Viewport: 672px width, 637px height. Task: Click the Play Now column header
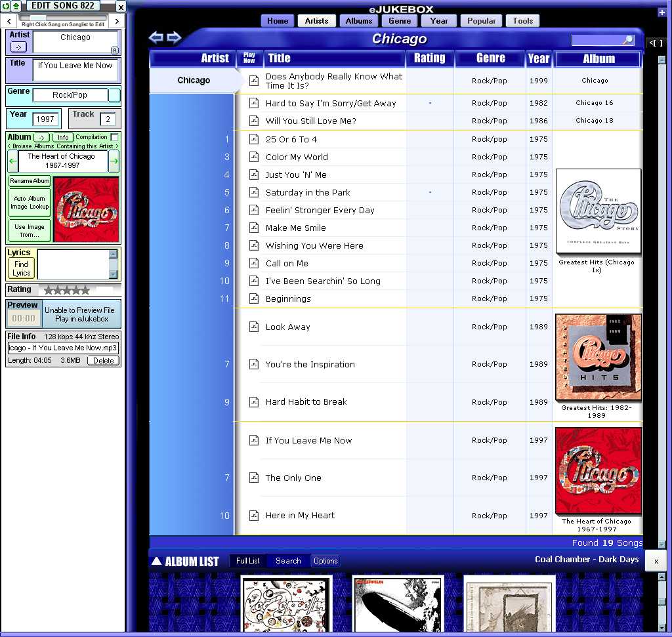point(249,58)
